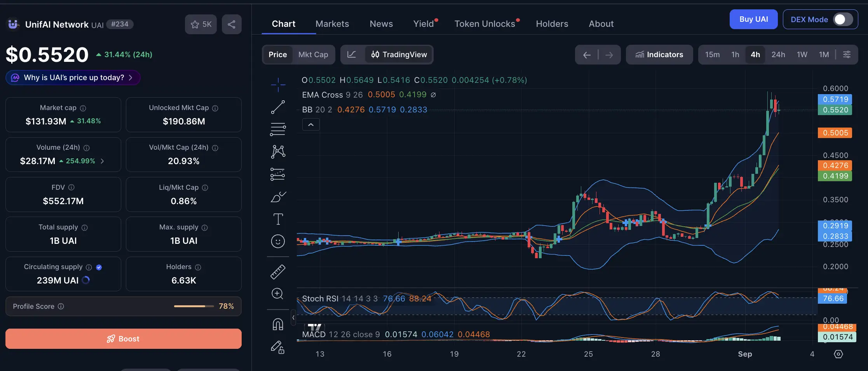Select the brush drawing tool
This screenshot has width=868, height=371.
tap(278, 197)
